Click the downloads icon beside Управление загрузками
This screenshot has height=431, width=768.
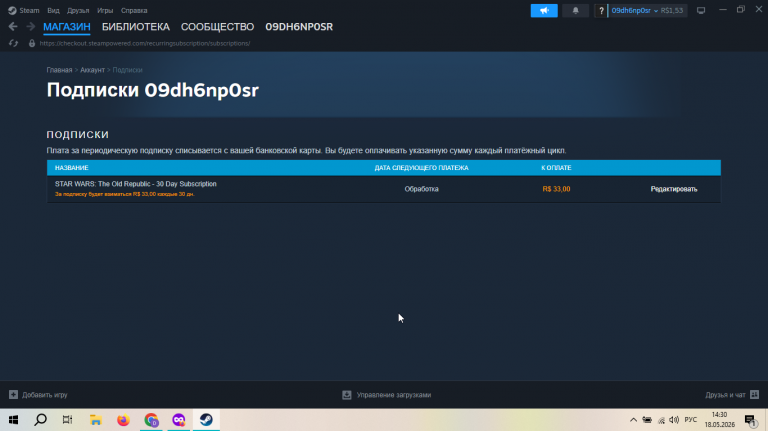click(x=347, y=395)
